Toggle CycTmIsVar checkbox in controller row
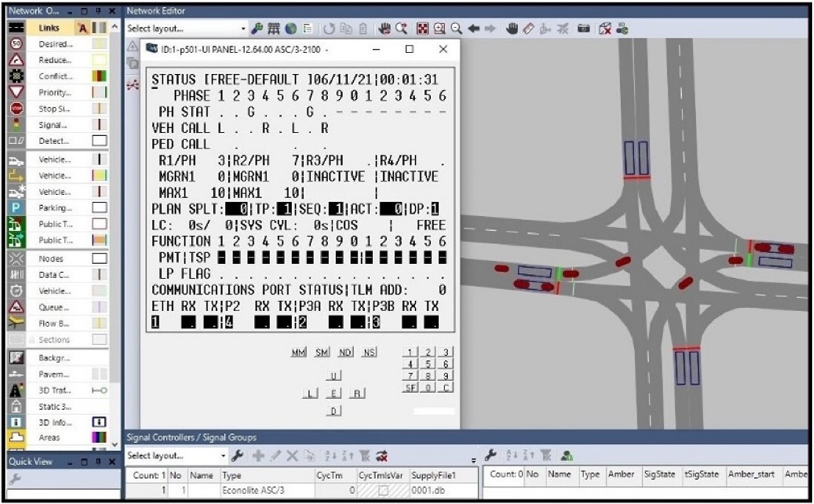The width and height of the screenshot is (814, 504). pos(383,490)
